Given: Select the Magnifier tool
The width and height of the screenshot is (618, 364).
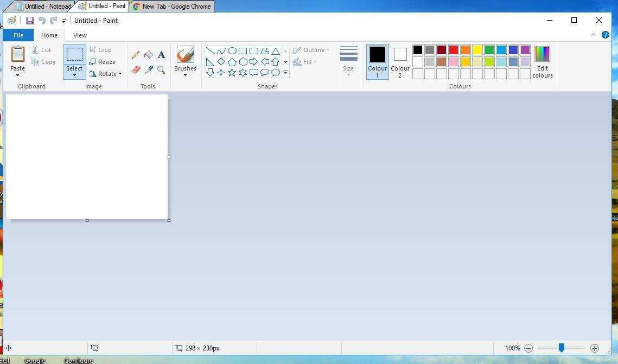Looking at the screenshot, I should (161, 70).
